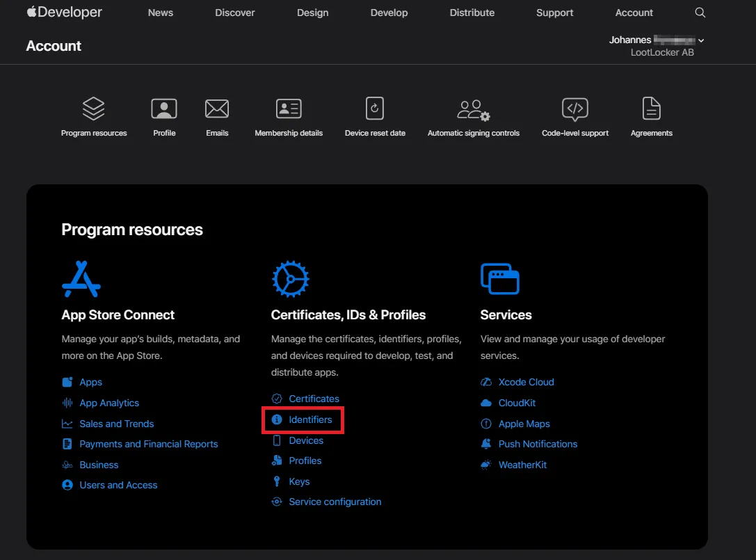Click the Sales and Trends chart icon
Viewport: 756px width, 560px height.
tap(67, 424)
